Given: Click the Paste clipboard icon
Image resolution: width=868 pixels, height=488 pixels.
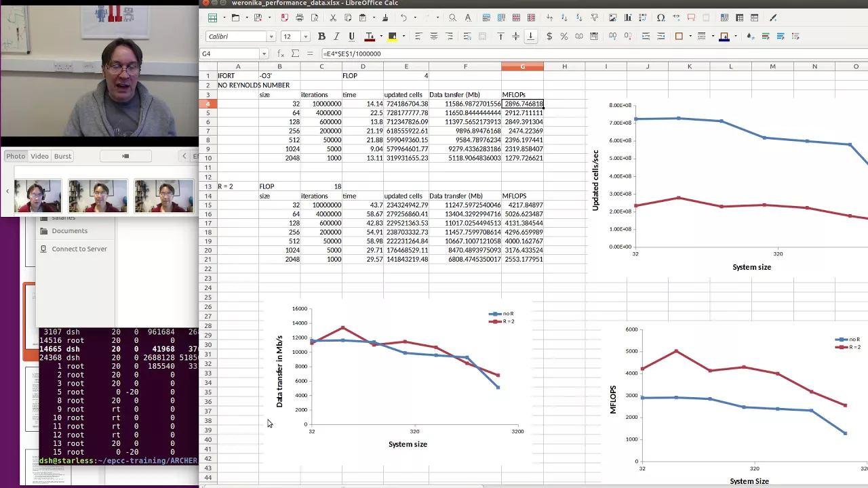Looking at the screenshot, I should point(363,18).
